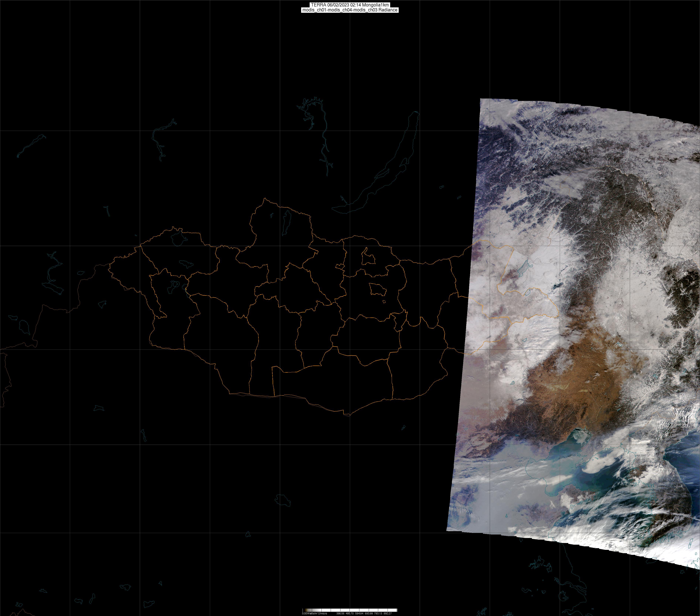Click Mongolia's southernmost border point
The height and width of the screenshot is (616, 700).
point(349,416)
